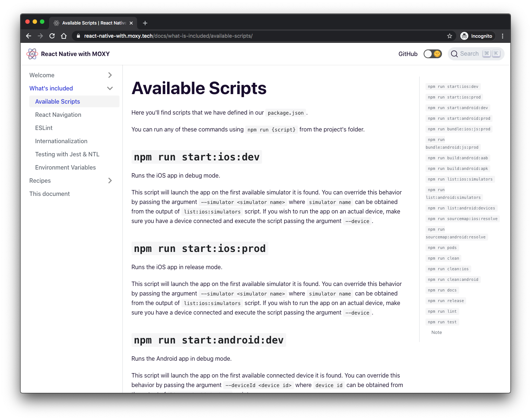The image size is (531, 420).
Task: Open the search with the magnifier icon
Action: pyautogui.click(x=454, y=53)
